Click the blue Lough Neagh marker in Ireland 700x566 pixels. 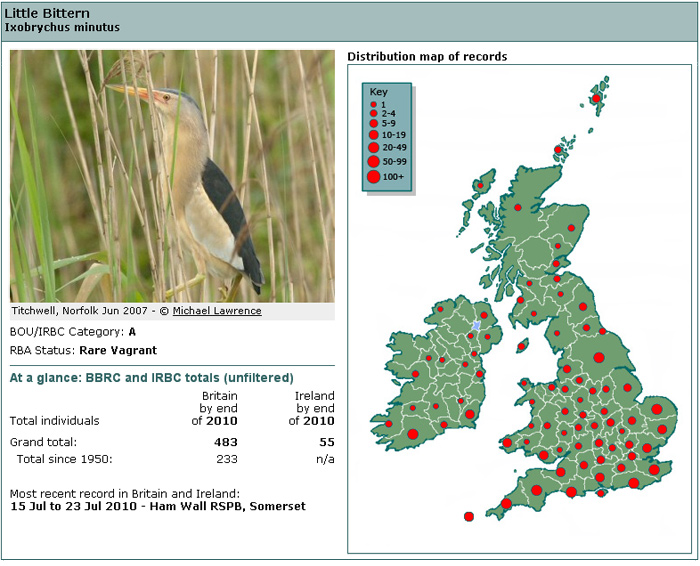point(476,325)
